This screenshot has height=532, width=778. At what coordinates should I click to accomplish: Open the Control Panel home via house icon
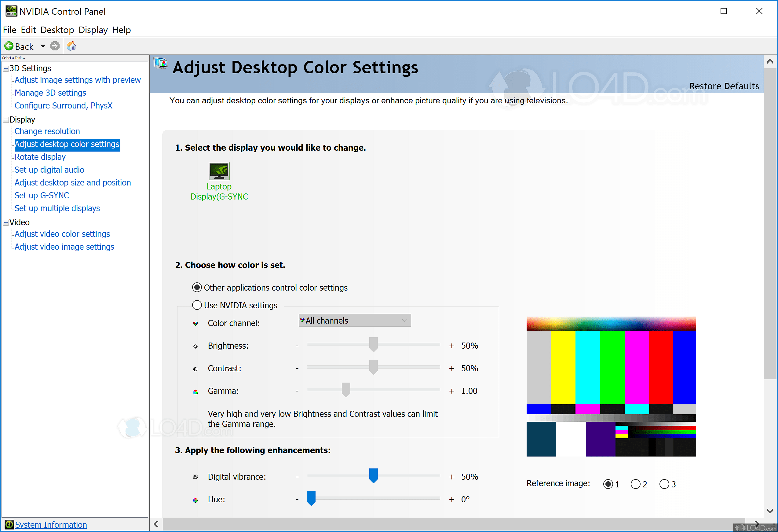(71, 46)
